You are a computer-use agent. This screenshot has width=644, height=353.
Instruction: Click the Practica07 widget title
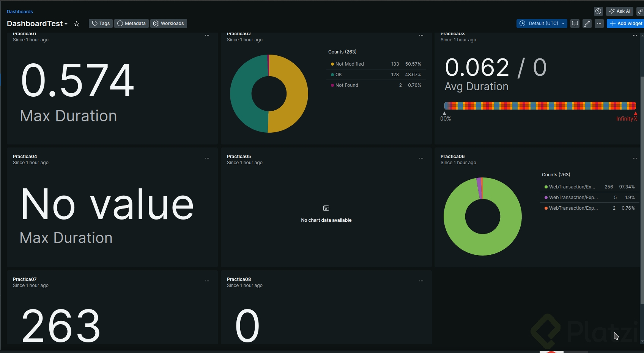click(x=25, y=279)
